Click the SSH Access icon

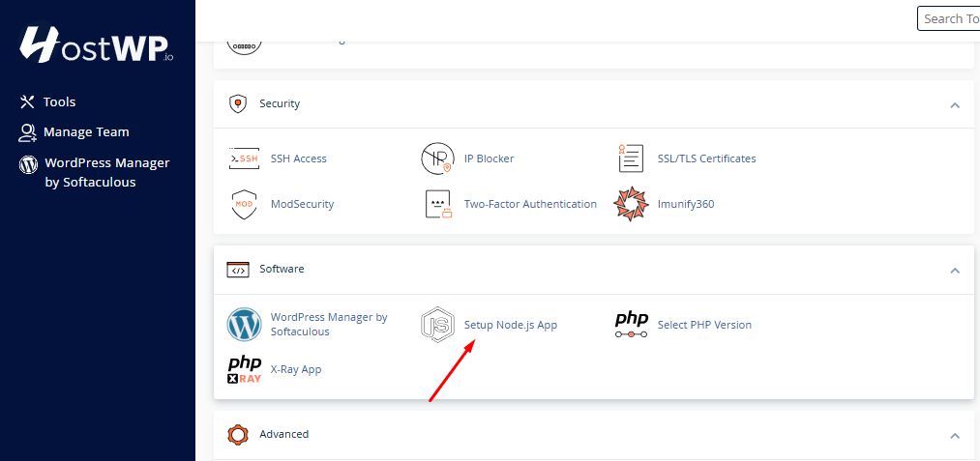coord(244,158)
